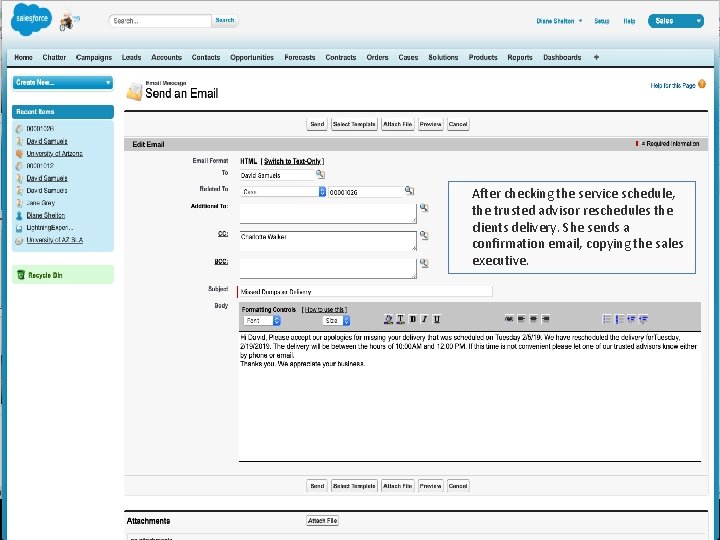
Task: Click the text background color icon
Action: point(388,319)
